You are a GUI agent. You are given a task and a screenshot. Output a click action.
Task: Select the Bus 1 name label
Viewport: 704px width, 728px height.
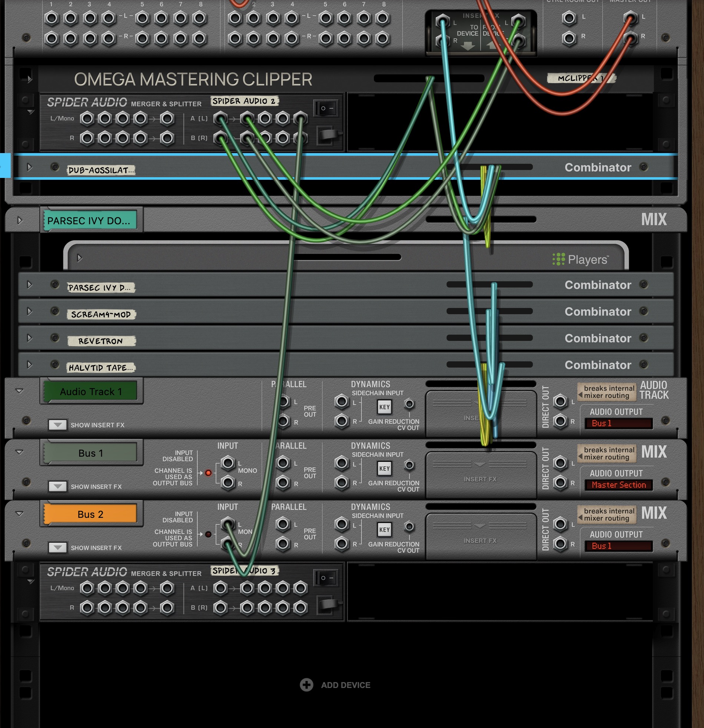tap(91, 453)
